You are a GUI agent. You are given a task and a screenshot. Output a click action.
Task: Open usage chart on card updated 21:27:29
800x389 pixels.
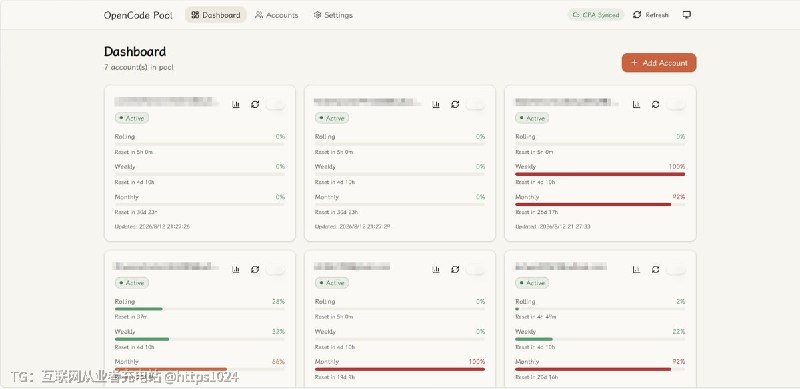tap(436, 104)
